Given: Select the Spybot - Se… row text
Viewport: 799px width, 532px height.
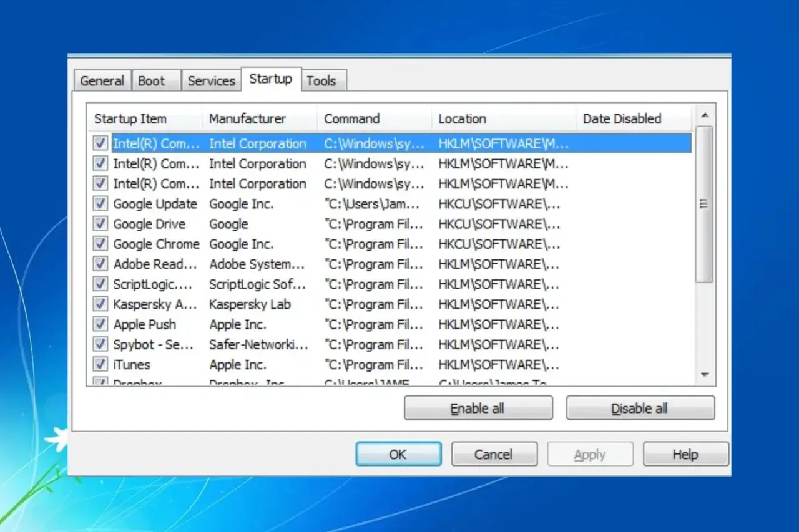Looking at the screenshot, I should click(x=154, y=344).
